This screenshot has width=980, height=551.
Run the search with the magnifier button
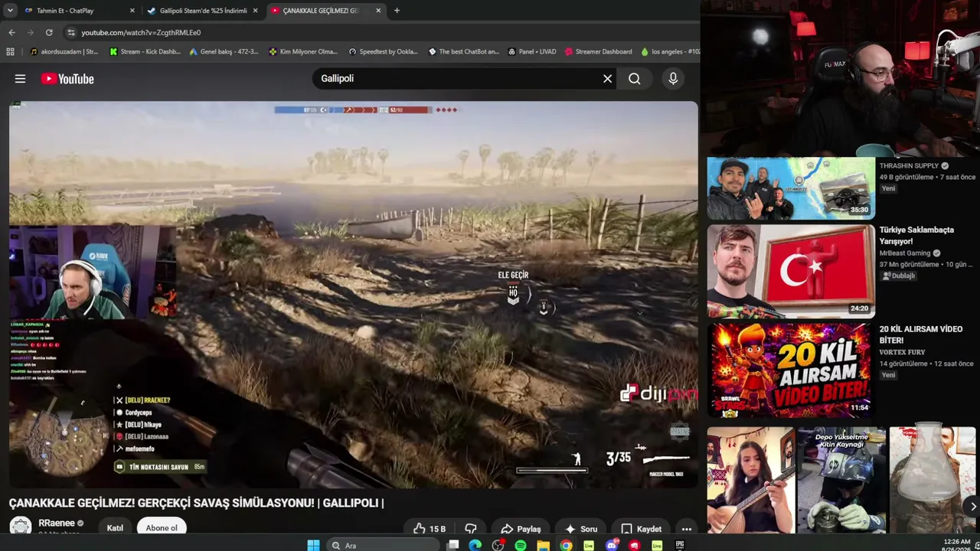click(635, 78)
